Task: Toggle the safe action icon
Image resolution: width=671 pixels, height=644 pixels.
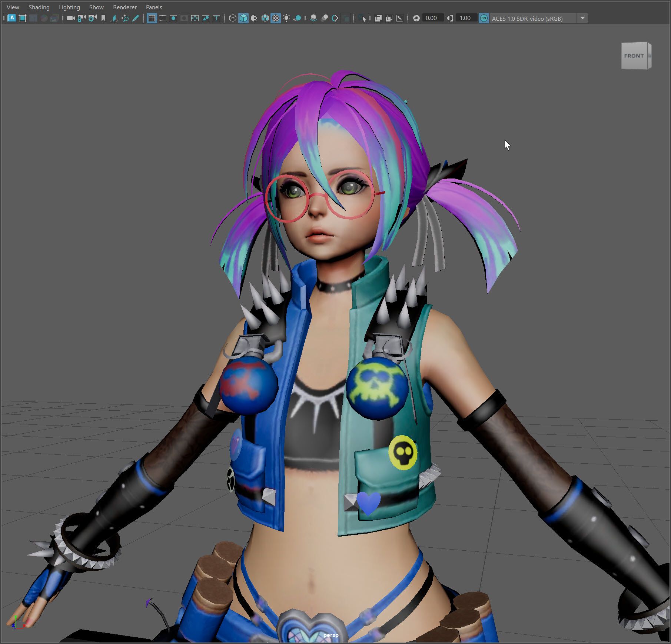Action: pyautogui.click(x=206, y=18)
